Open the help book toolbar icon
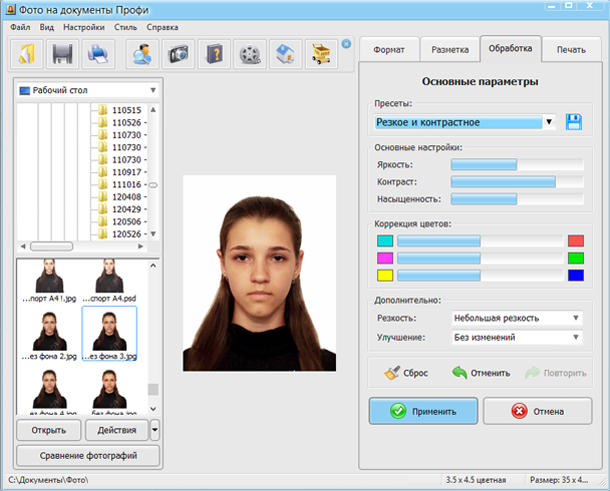Viewport: 610px width, 491px height. click(x=214, y=54)
